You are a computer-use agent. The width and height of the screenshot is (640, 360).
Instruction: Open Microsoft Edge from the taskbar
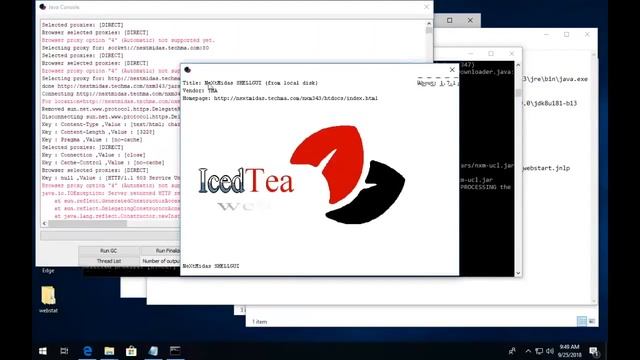coord(87,351)
